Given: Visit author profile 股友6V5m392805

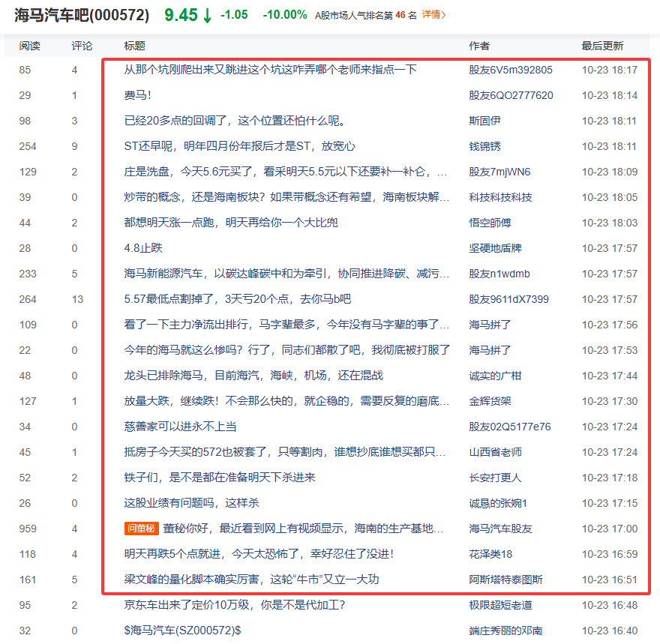Looking at the screenshot, I should point(511,70).
